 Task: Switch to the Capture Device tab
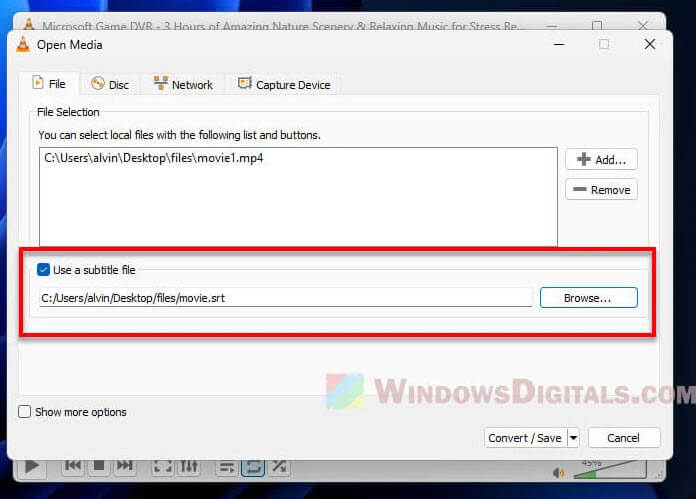tap(284, 84)
